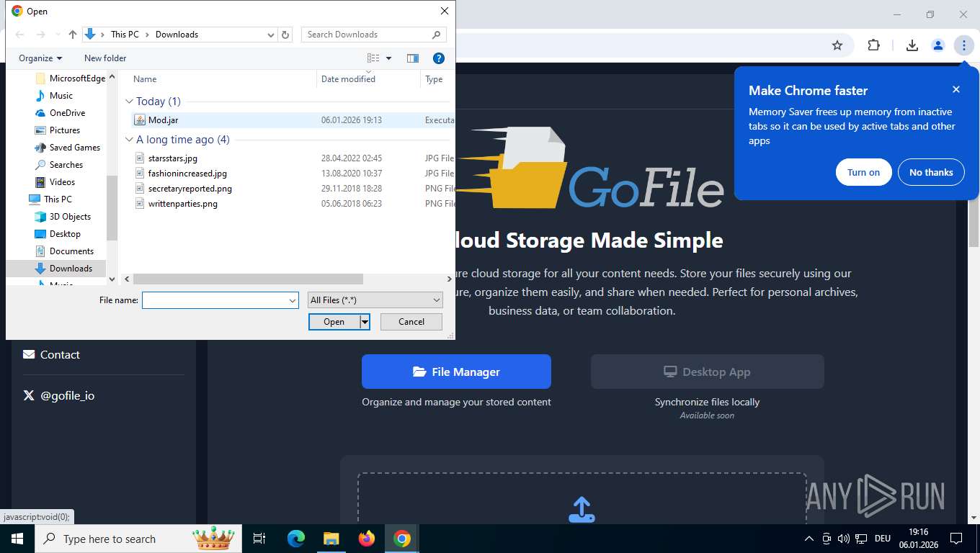Go up one folder level arrow
Viewport: 980px width, 553px height.
click(72, 35)
